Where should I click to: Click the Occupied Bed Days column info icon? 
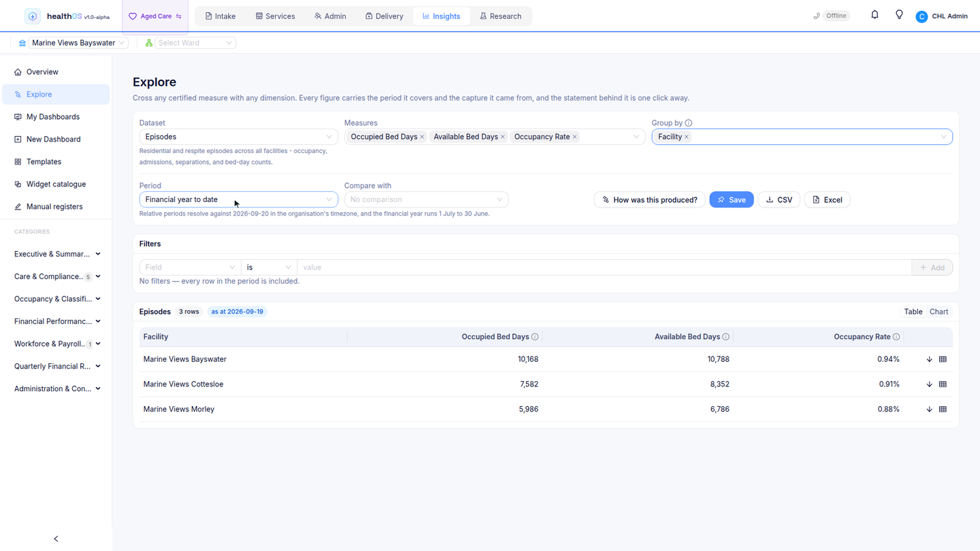(x=535, y=337)
